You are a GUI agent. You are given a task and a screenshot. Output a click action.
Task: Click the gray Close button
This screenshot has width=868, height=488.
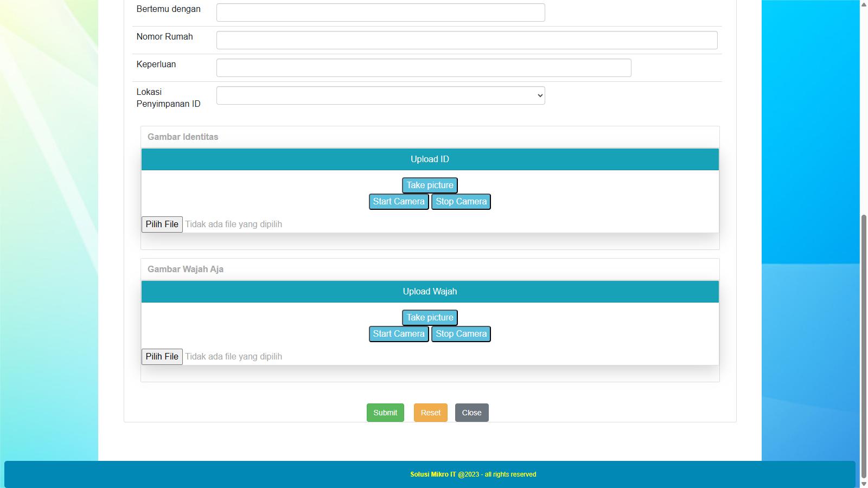[471, 413]
